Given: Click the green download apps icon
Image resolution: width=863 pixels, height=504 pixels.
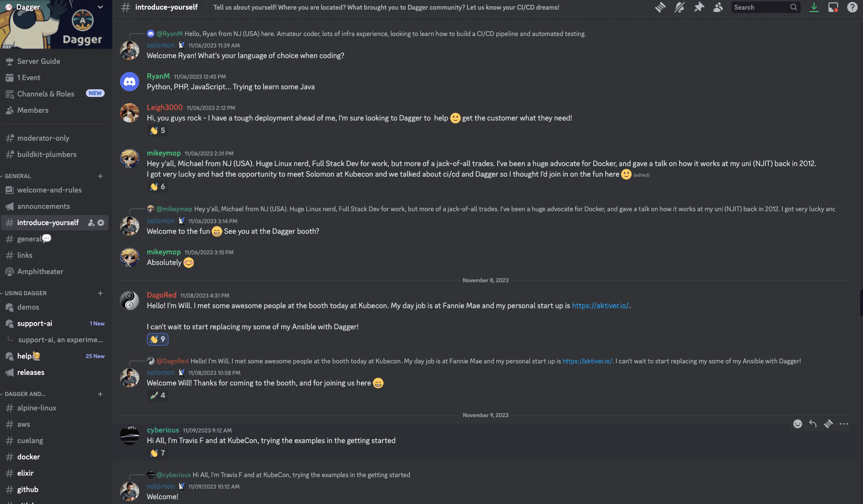Looking at the screenshot, I should coord(814,7).
